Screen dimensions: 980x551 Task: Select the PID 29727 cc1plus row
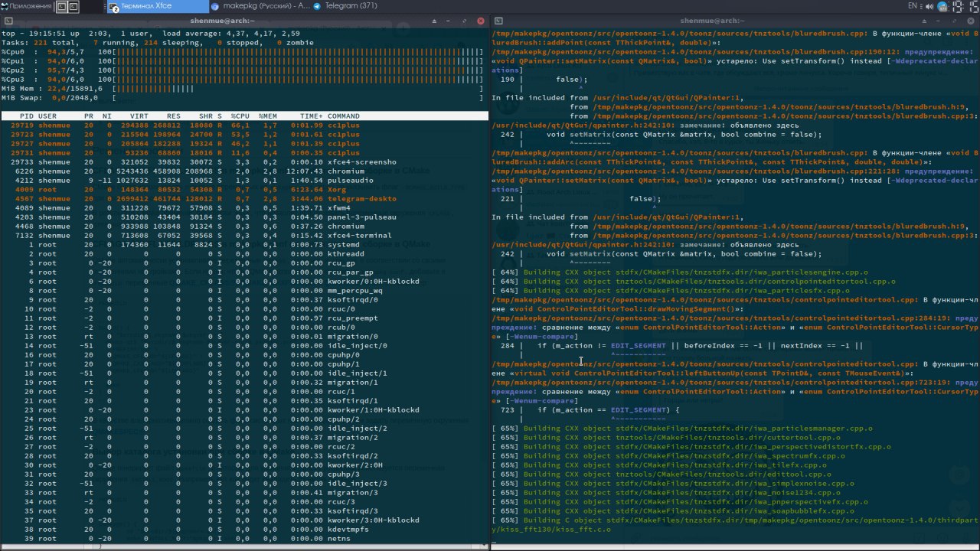[x=244, y=144]
